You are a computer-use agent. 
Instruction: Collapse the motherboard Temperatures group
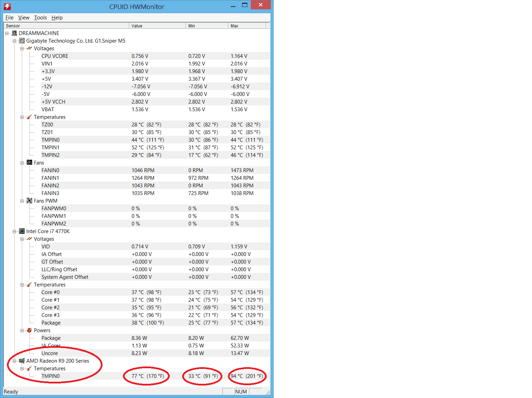tap(22, 117)
